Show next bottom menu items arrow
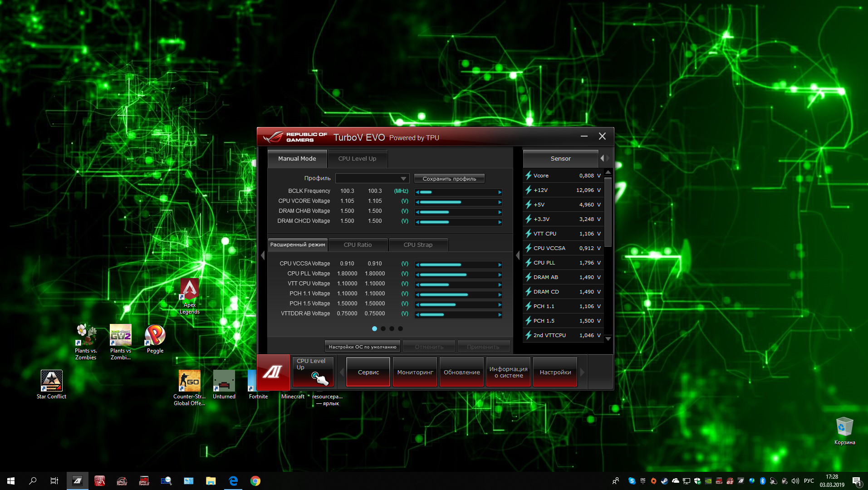 pyautogui.click(x=582, y=372)
